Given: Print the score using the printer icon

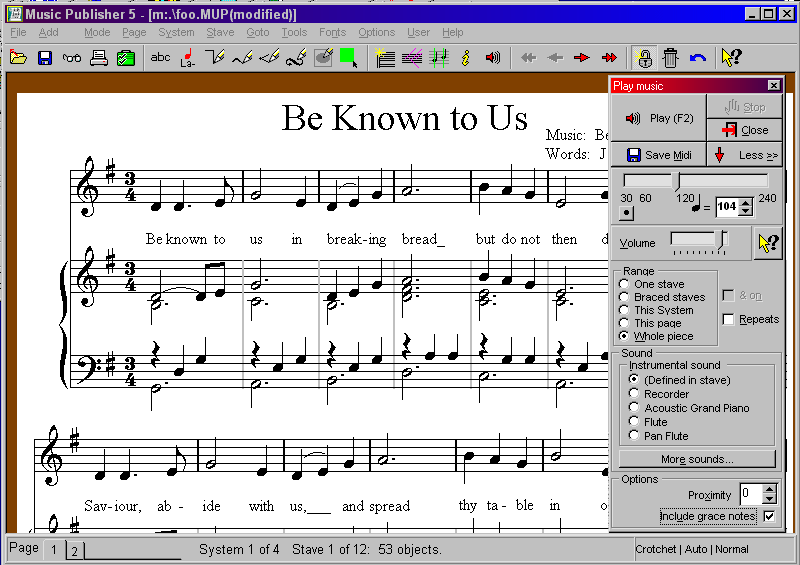Looking at the screenshot, I should (98, 58).
